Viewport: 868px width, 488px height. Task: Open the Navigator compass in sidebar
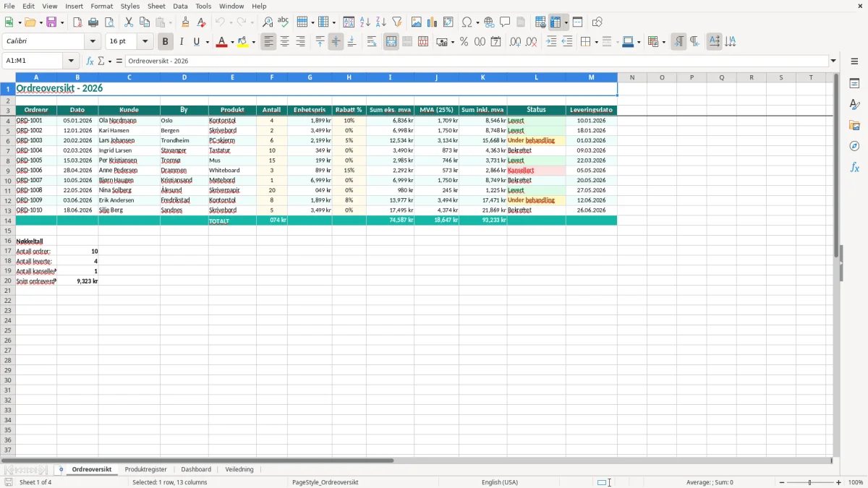(x=854, y=146)
